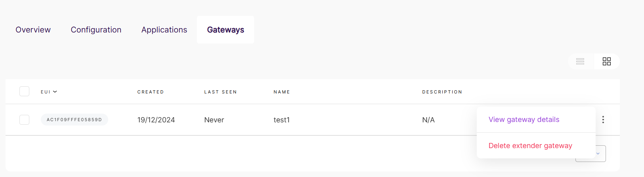Switch to grid view layout icon

pyautogui.click(x=607, y=61)
